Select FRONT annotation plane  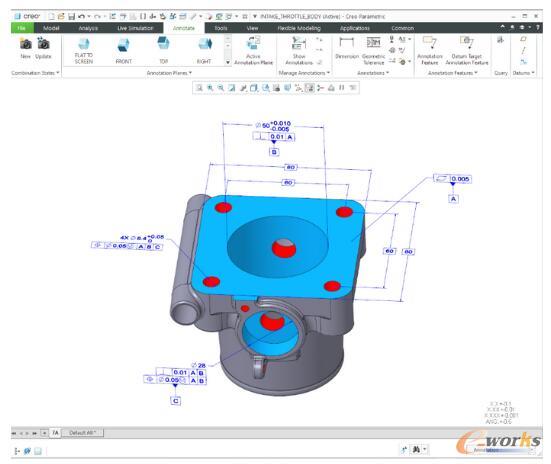[x=123, y=51]
